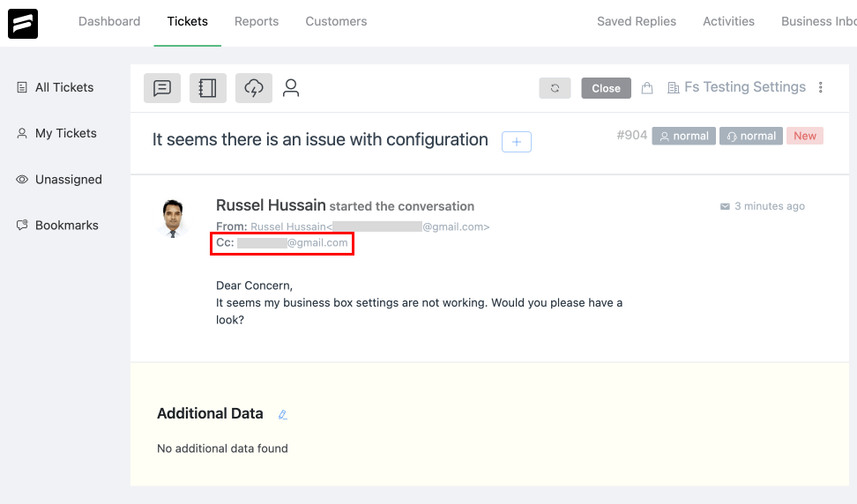The image size is (857, 504).
Task: Click the customer profile person icon
Action: pyautogui.click(x=291, y=88)
